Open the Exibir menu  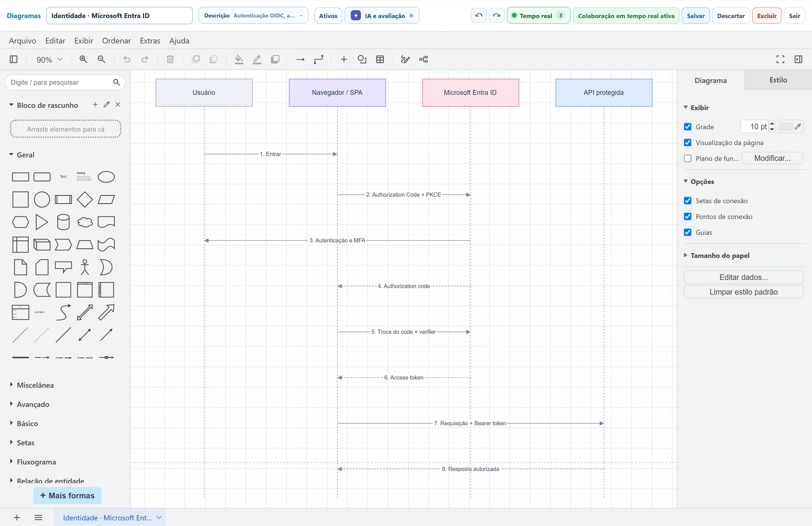tap(83, 41)
